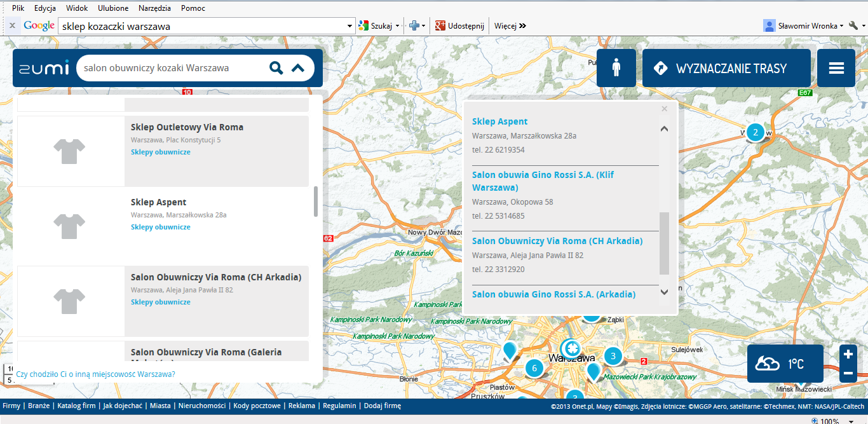868x424 pixels.
Task: Close the Google toolbar with x
Action: pyautogui.click(x=12, y=26)
